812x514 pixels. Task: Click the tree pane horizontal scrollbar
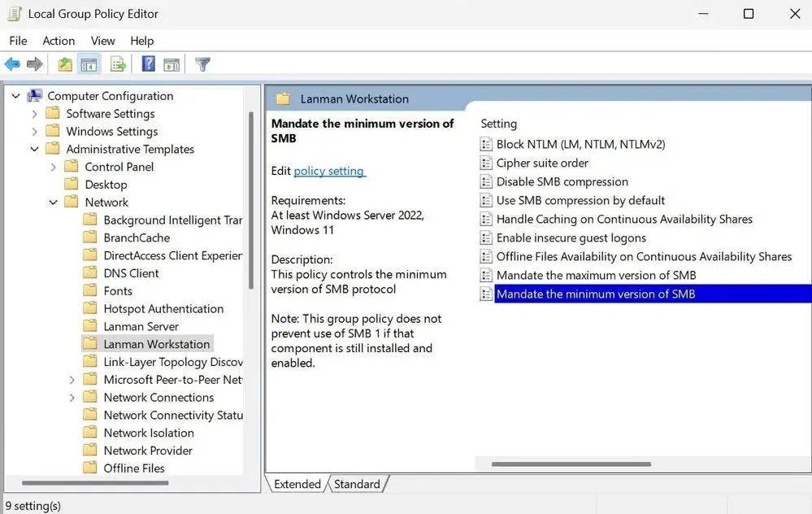pyautogui.click(x=95, y=483)
